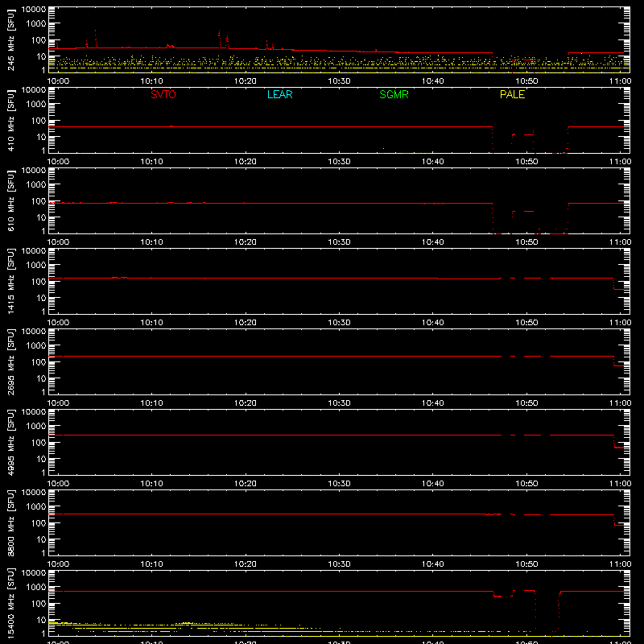Click the 10:40 label under the 4995 MHz plot
Image resolution: width=644 pixels, height=644 pixels.
point(433,484)
